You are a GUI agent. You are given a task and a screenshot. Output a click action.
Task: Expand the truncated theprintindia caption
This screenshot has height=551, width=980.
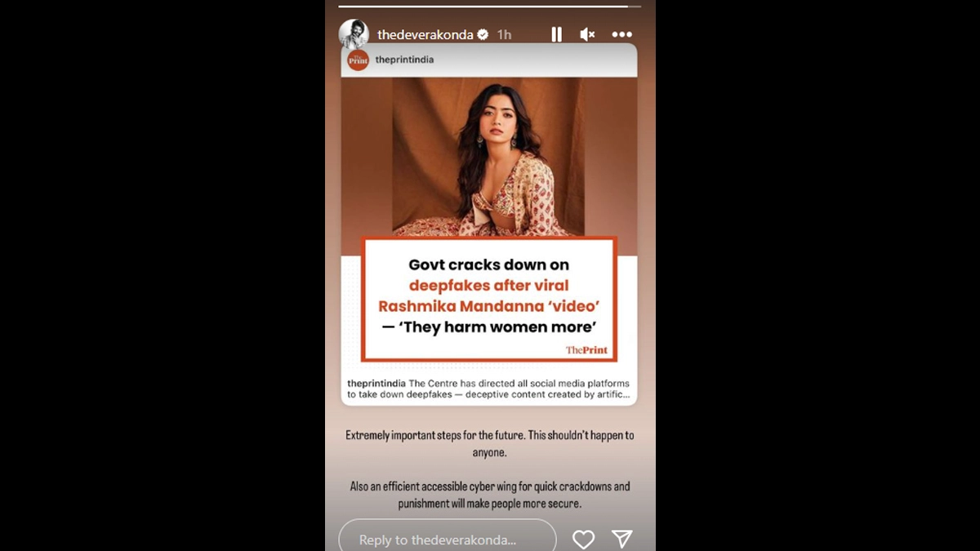tap(488, 389)
